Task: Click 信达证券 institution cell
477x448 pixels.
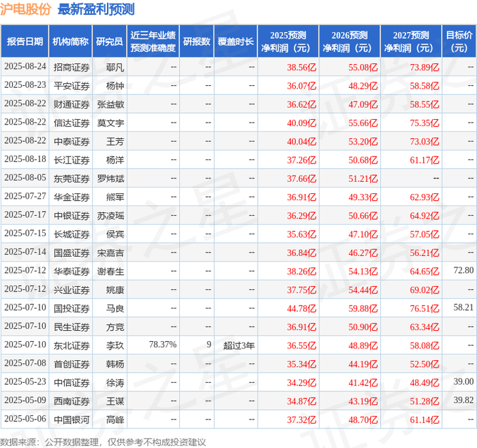Action: 72,123
